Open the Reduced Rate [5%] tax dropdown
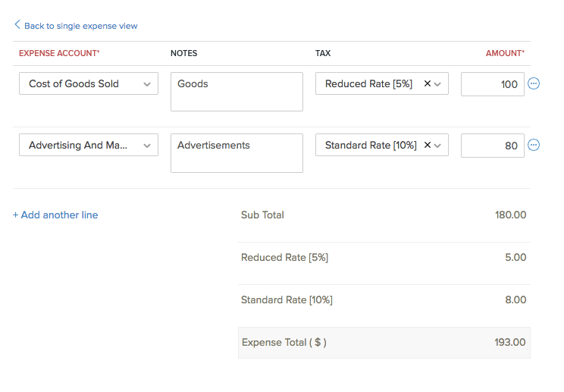The image size is (564, 392). tap(438, 84)
